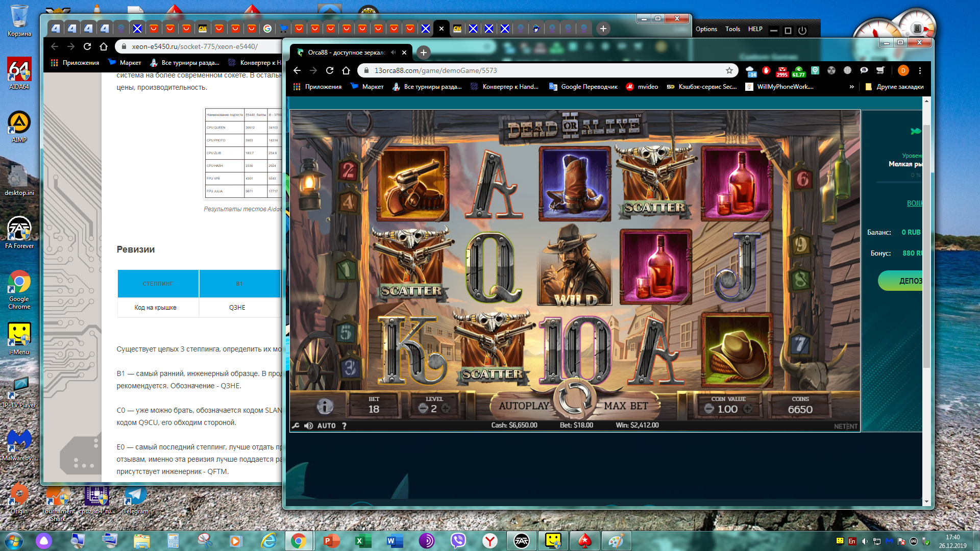Screen dimensions: 980x551
Task: Open the teal lightbulb extension icon
Action: tap(815, 70)
